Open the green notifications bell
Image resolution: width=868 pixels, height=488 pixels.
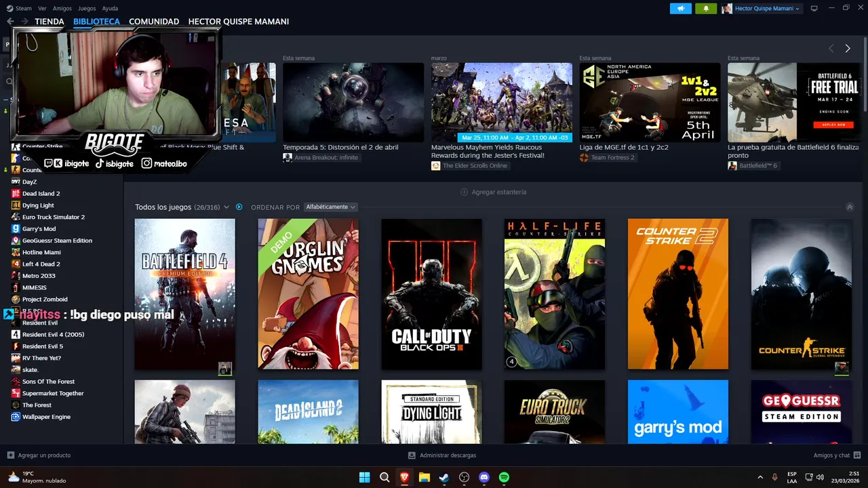click(x=706, y=8)
